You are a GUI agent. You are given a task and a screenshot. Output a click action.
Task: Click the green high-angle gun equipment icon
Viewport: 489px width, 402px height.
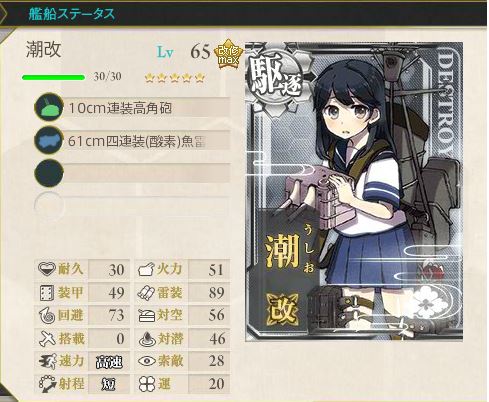(x=49, y=108)
